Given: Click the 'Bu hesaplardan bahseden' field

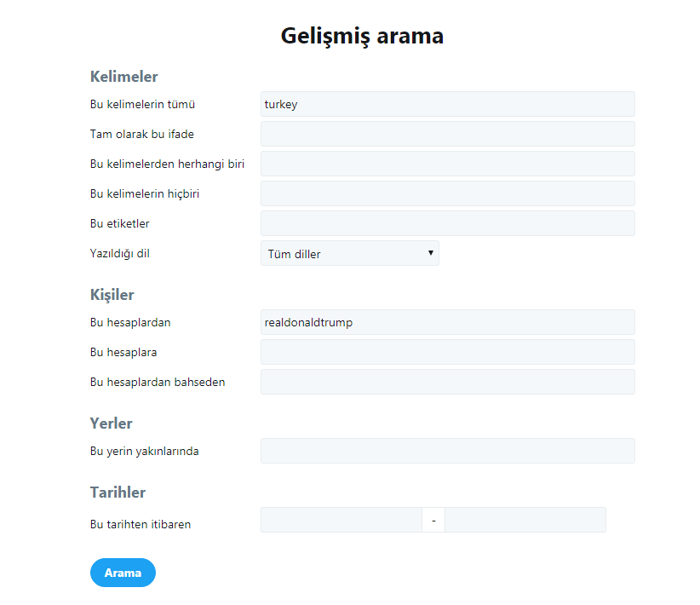Looking at the screenshot, I should 447,382.
